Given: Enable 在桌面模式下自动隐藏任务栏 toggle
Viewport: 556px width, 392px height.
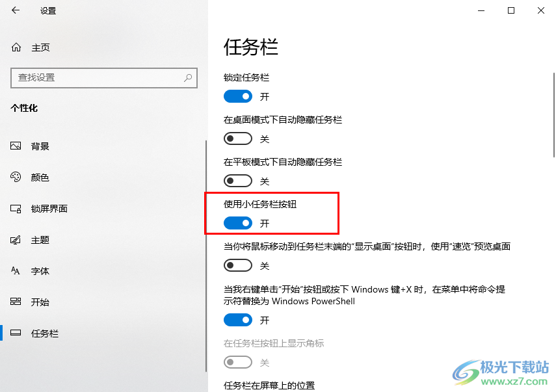Looking at the screenshot, I should [x=237, y=138].
